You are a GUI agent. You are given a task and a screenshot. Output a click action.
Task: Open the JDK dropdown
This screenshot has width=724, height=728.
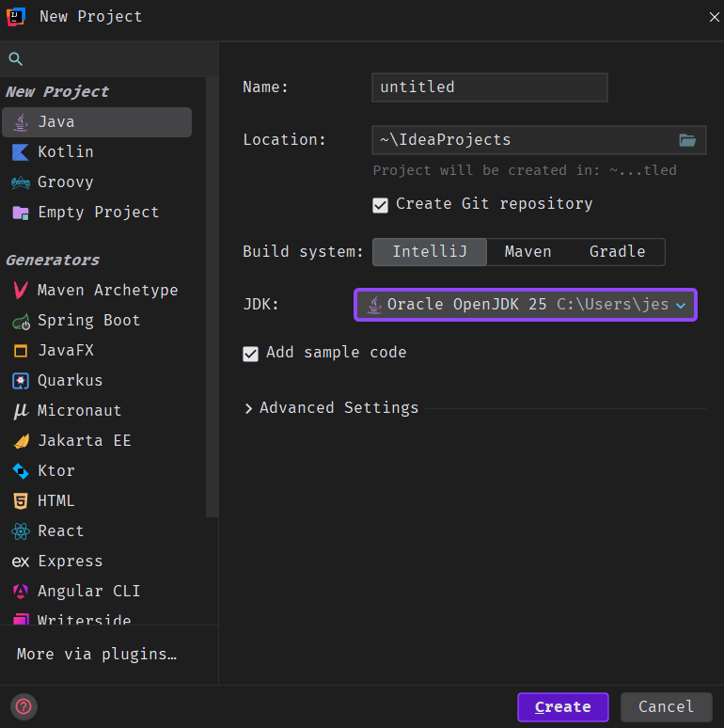point(526,305)
